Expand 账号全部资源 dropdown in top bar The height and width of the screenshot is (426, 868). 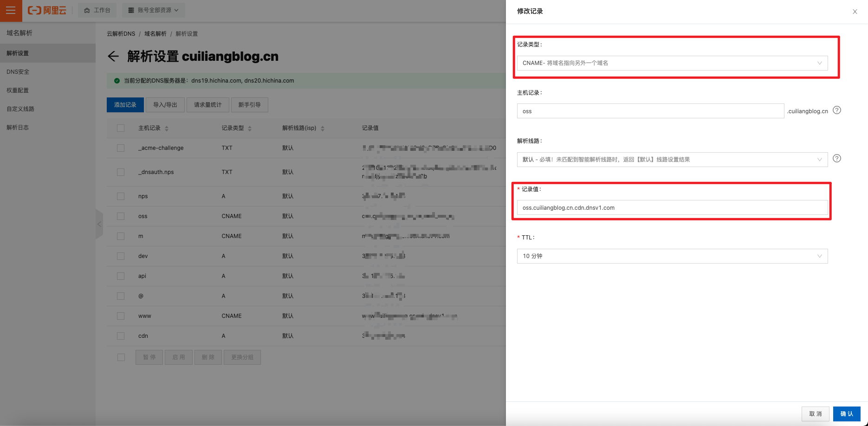(x=154, y=10)
